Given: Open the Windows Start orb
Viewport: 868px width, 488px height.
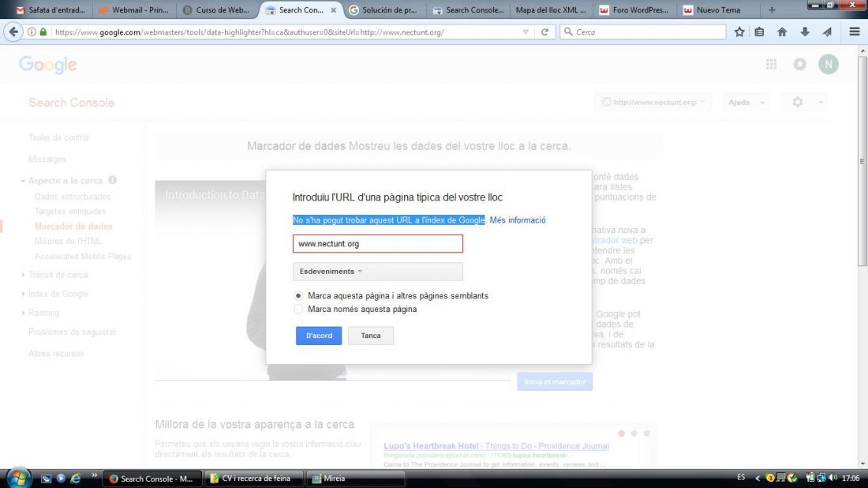Looking at the screenshot, I should [17, 478].
